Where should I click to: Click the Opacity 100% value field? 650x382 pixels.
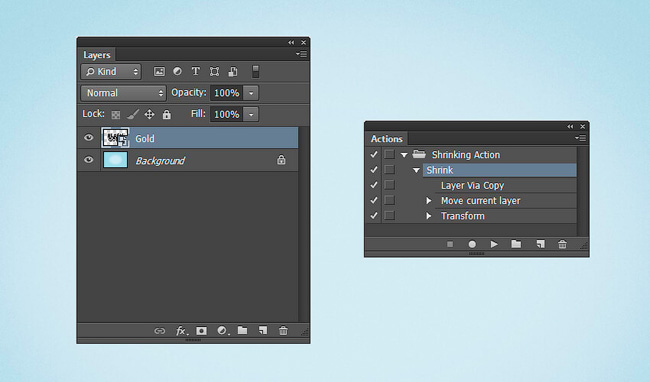[x=227, y=93]
